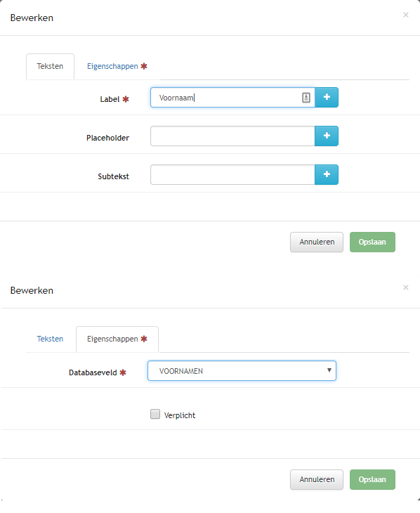Select the Eigenschappen tab above the Databaseveld field
The image size is (420, 513).
[x=117, y=339]
